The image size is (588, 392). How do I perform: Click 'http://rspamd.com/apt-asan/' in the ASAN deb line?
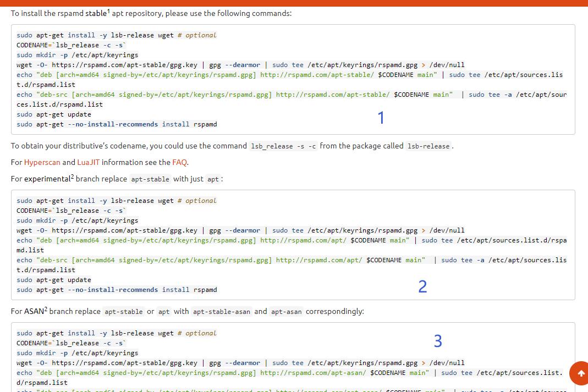[x=313, y=373]
